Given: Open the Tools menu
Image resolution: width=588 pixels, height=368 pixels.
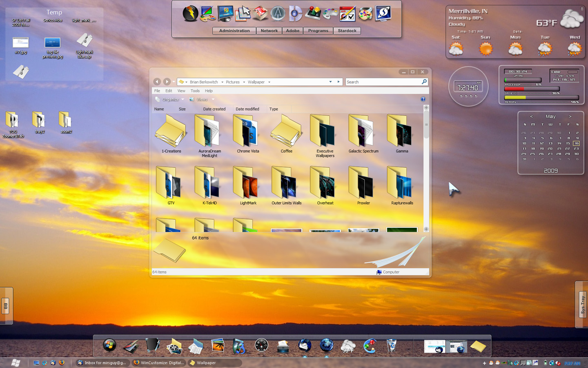Looking at the screenshot, I should (x=195, y=91).
